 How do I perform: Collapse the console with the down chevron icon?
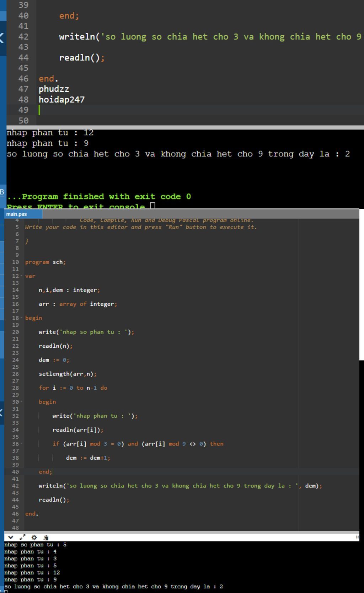[x=11, y=538]
